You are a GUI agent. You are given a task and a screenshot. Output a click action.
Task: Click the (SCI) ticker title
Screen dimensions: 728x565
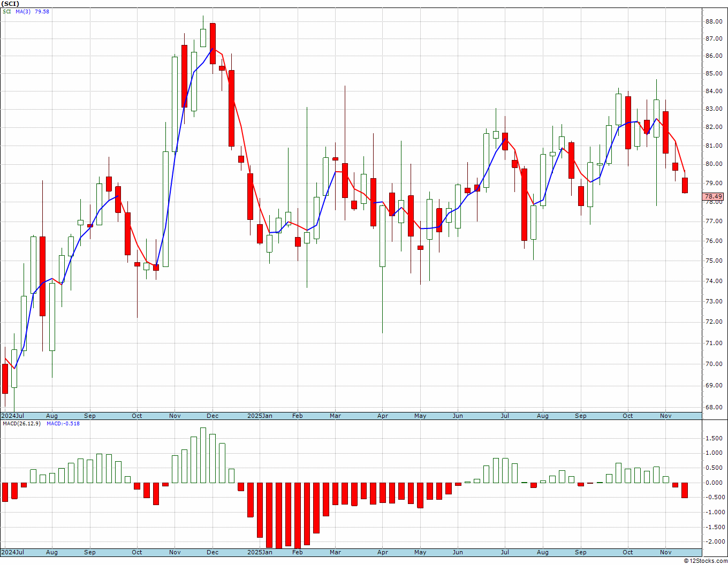coord(10,4)
